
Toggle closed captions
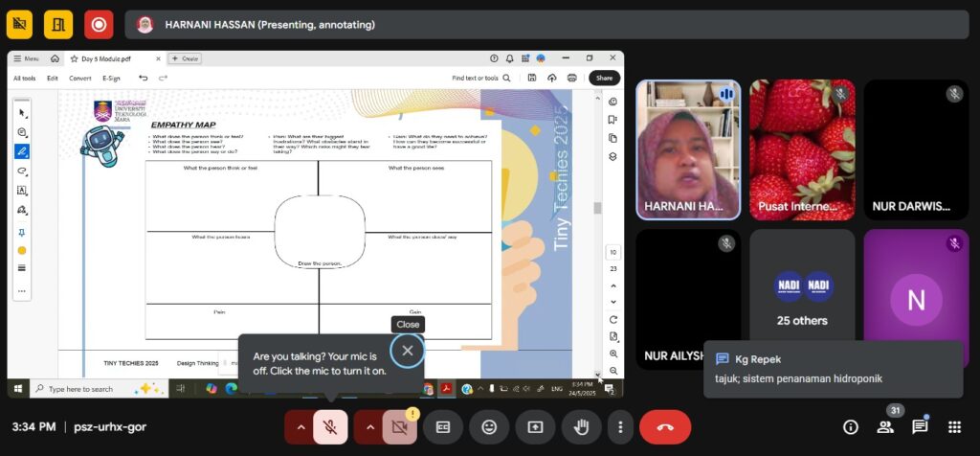443,427
